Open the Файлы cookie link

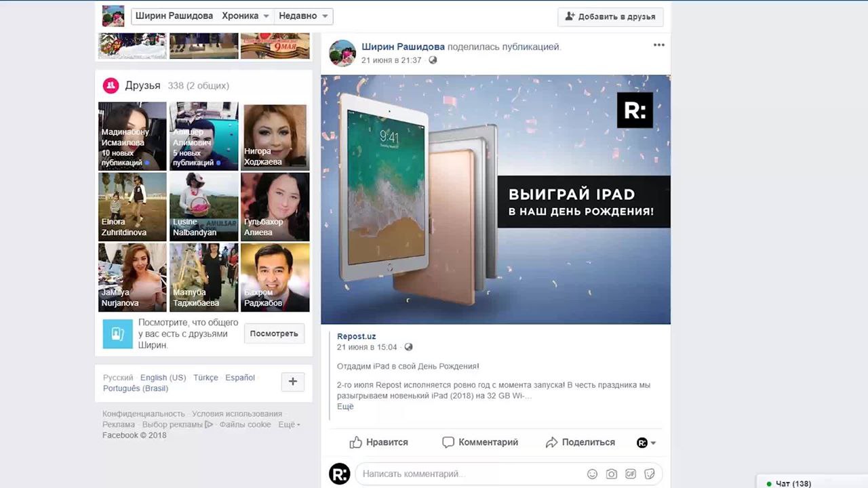[x=245, y=425]
